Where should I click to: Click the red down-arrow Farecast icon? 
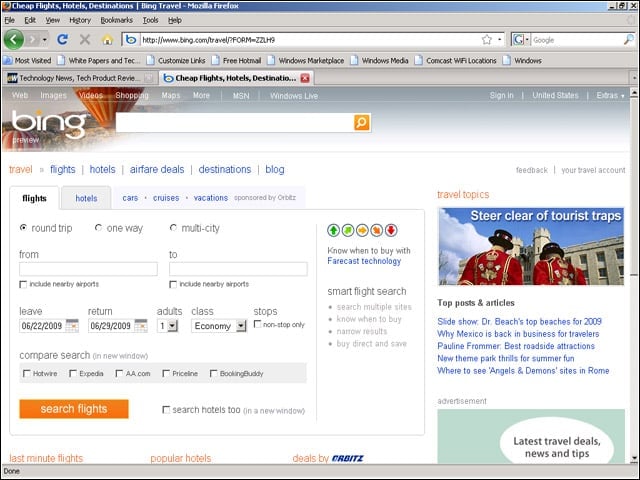click(391, 231)
